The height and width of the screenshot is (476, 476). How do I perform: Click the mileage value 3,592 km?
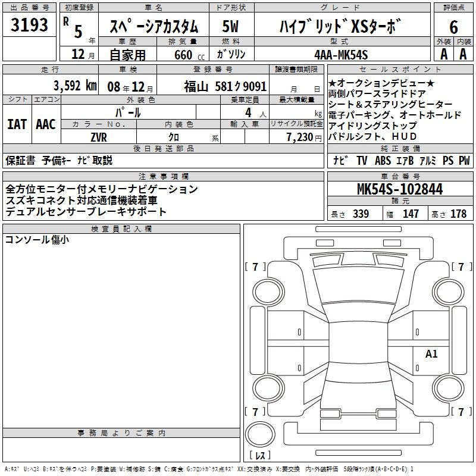click(74, 85)
